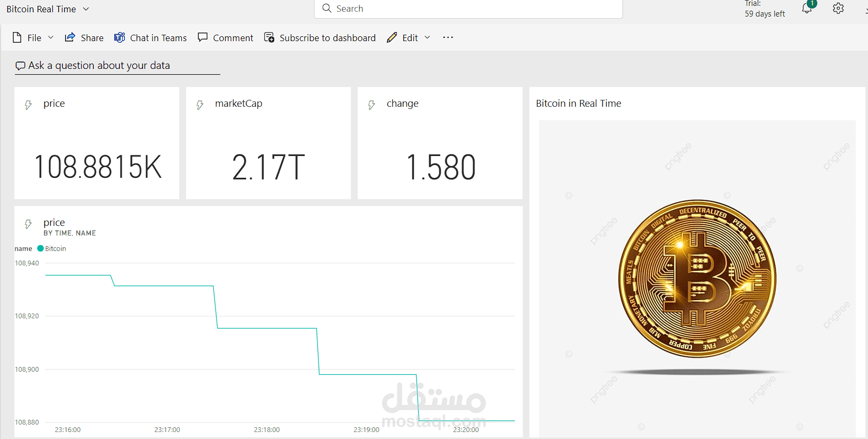Open the settings gear
868x439 pixels.
tap(838, 8)
